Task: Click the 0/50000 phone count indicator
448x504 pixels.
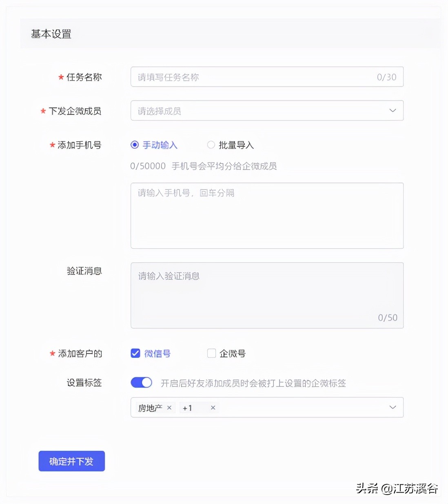Action: (148, 166)
